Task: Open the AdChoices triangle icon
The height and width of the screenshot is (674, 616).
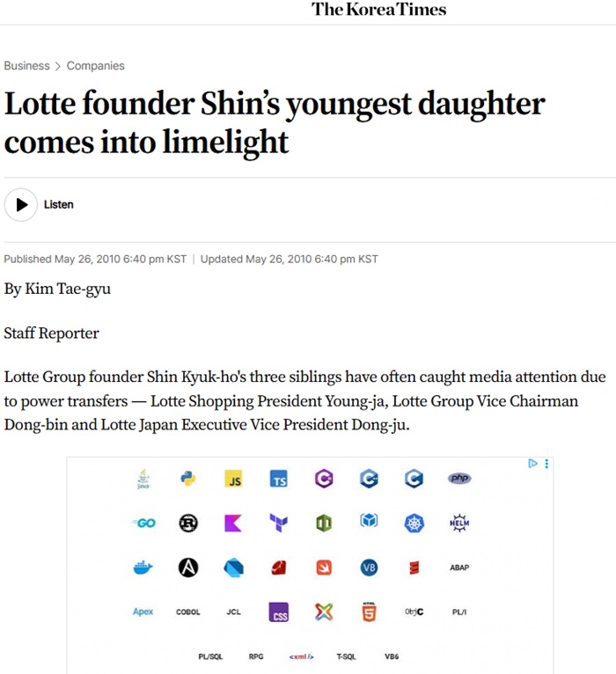Action: tap(532, 464)
